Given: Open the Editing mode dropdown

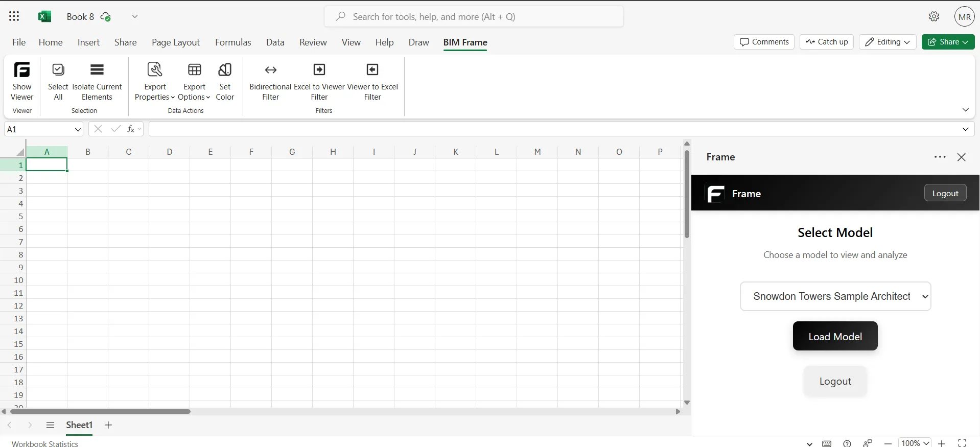Looking at the screenshot, I should point(888,42).
